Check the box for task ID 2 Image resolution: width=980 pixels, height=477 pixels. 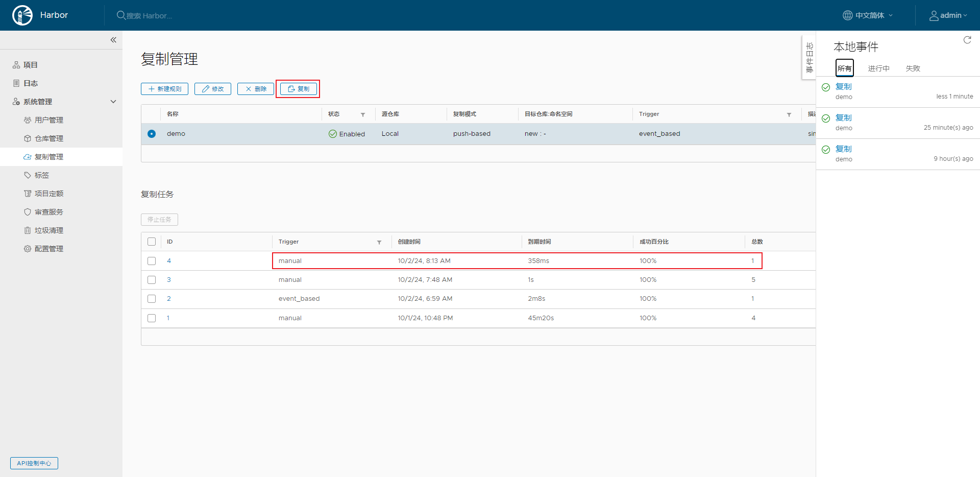152,299
